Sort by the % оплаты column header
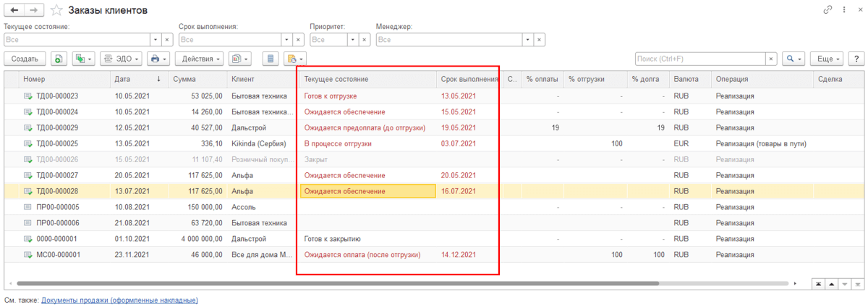The height and width of the screenshot is (307, 868). coord(542,79)
